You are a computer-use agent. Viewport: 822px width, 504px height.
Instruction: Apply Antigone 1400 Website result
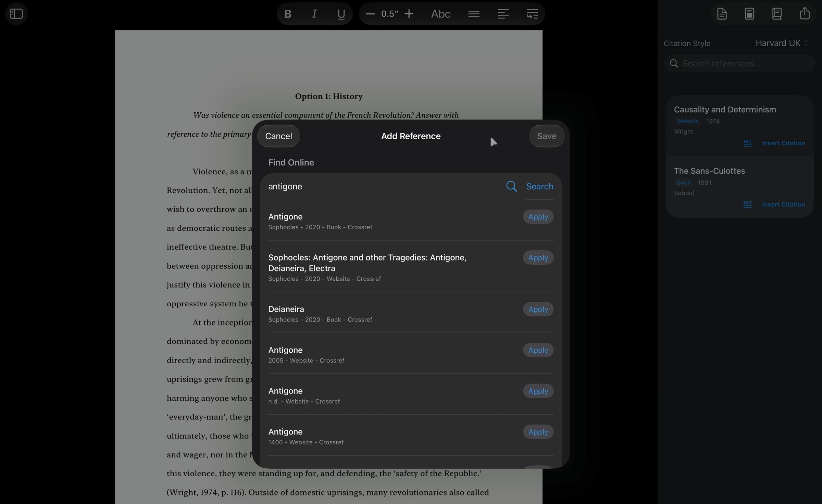538,432
